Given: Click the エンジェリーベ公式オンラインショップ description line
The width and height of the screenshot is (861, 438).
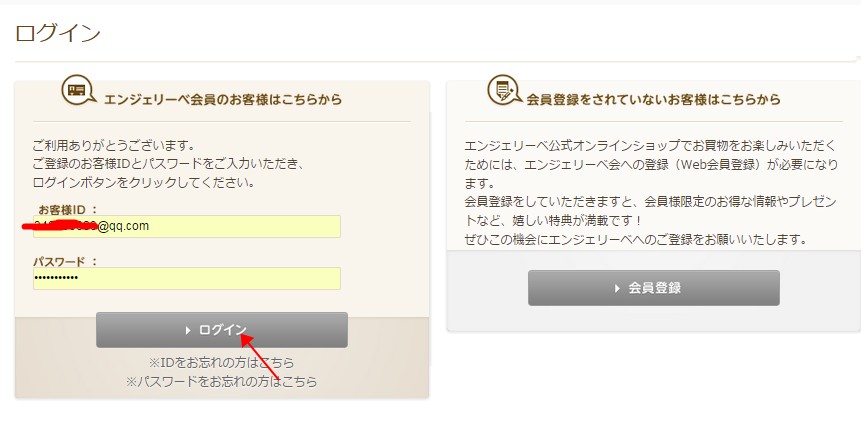Looking at the screenshot, I should coord(655,146).
